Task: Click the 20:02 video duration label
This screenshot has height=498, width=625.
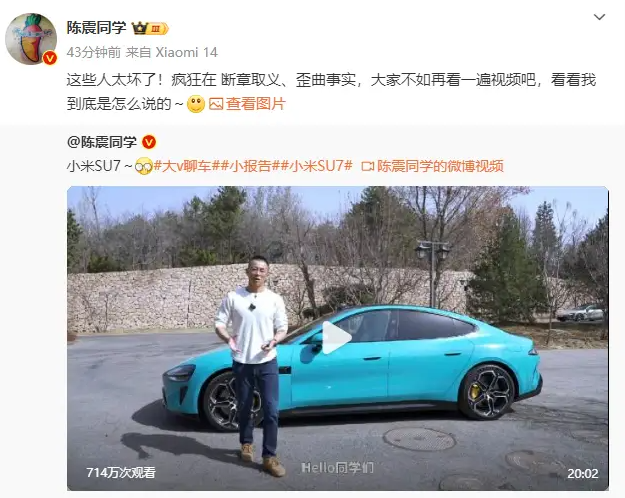Action: [582, 473]
